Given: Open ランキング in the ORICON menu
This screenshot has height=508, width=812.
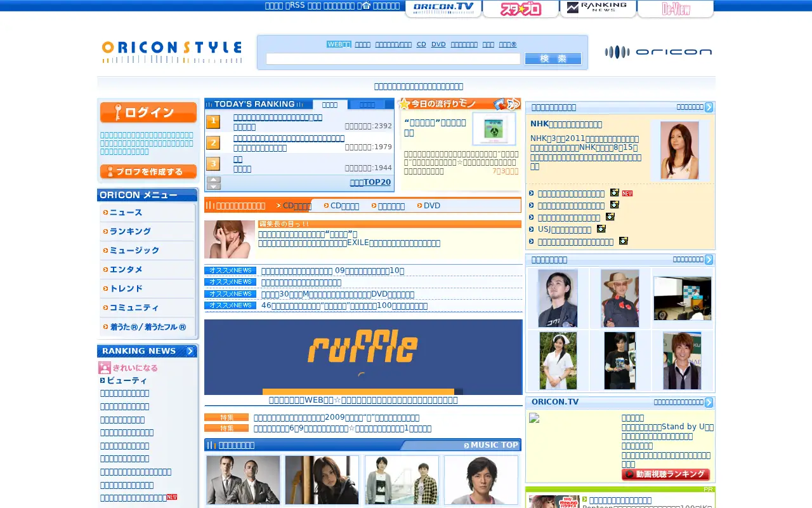Looking at the screenshot, I should pos(147,232).
